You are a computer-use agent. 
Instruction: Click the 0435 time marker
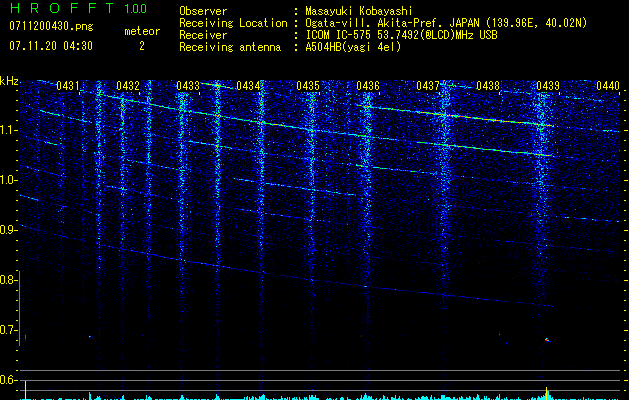point(308,87)
